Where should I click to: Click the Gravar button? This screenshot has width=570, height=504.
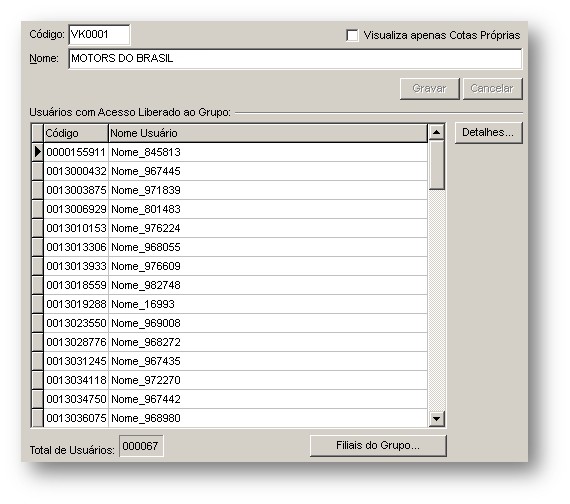[x=429, y=88]
